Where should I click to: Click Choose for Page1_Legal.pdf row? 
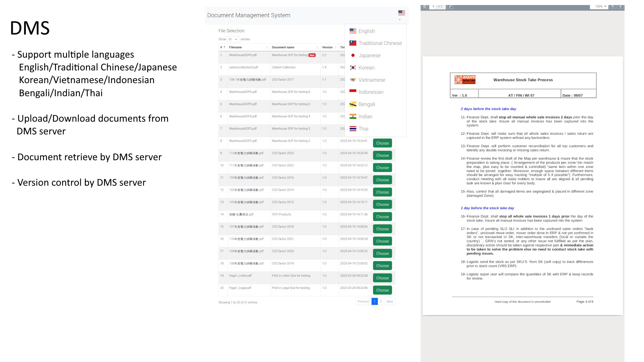[x=382, y=290]
